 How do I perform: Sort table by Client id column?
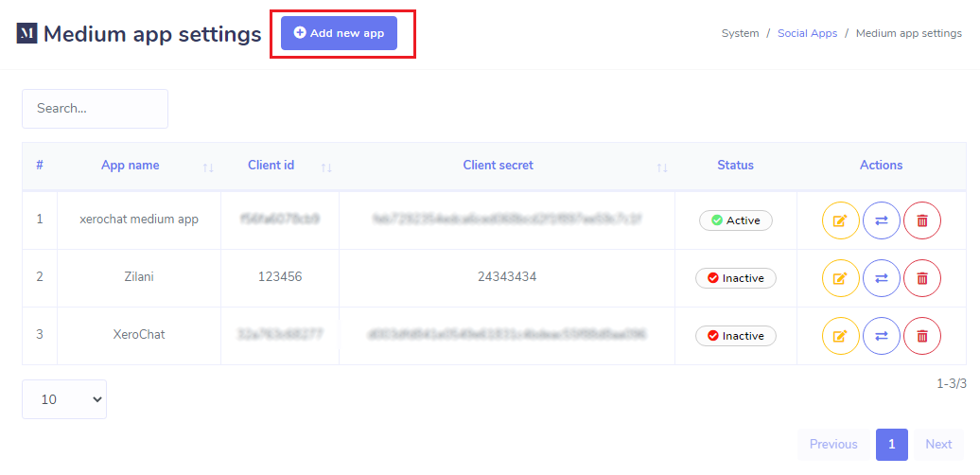[280, 166]
